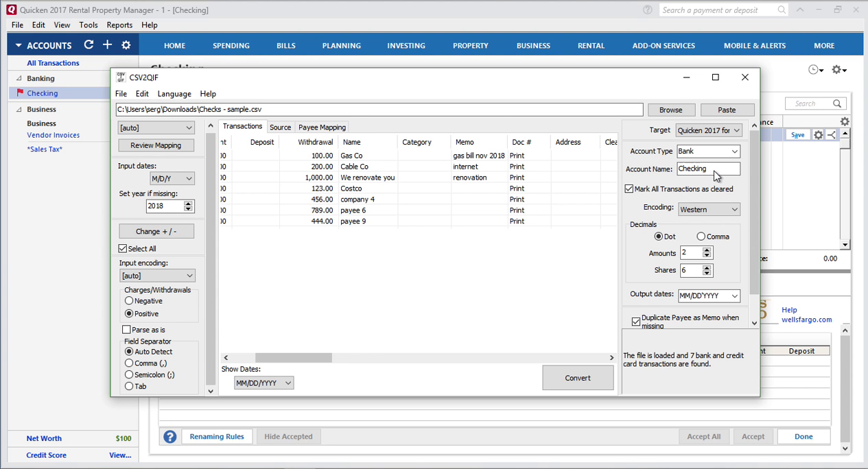Select the 'We renovate you' payee cell
The height and width of the screenshot is (469, 868).
pos(368,178)
